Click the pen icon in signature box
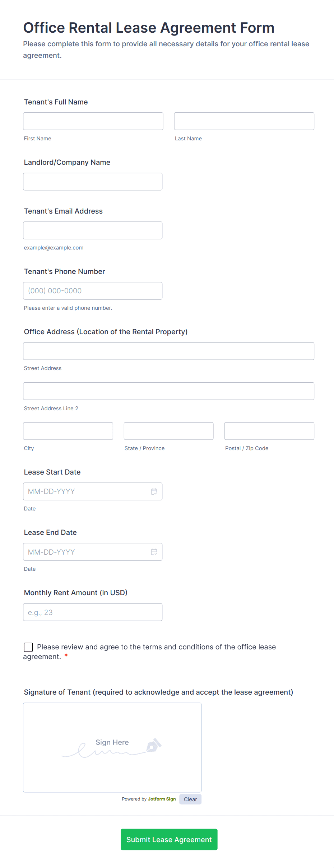 coord(154,745)
